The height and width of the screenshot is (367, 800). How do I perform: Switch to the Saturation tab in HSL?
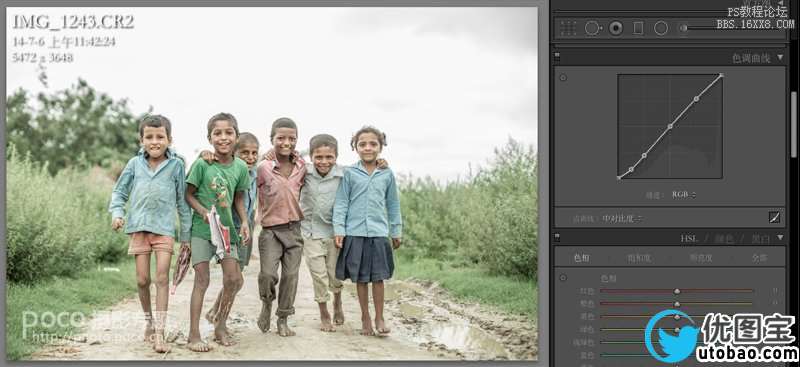pyautogui.click(x=639, y=258)
